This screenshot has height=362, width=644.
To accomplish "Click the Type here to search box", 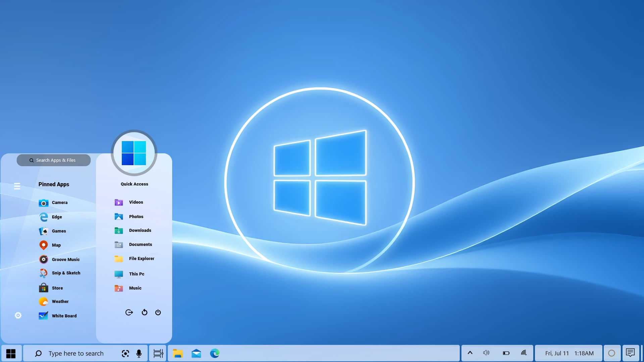I will pos(86,353).
